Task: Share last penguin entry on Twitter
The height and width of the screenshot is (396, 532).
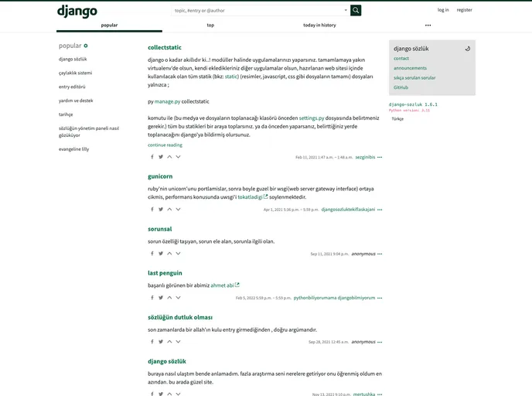Action: 161,298
